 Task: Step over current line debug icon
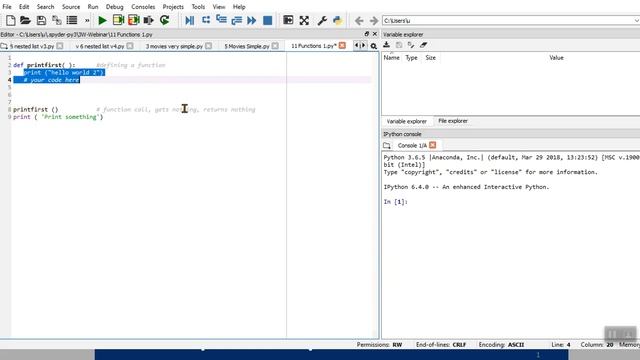[x=206, y=20]
